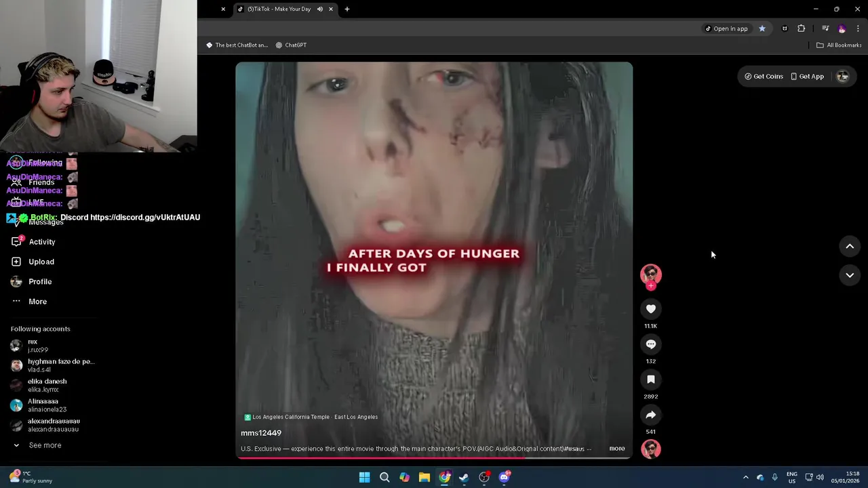
Task: Open the ChatGPT bookmark
Action: 292,45
